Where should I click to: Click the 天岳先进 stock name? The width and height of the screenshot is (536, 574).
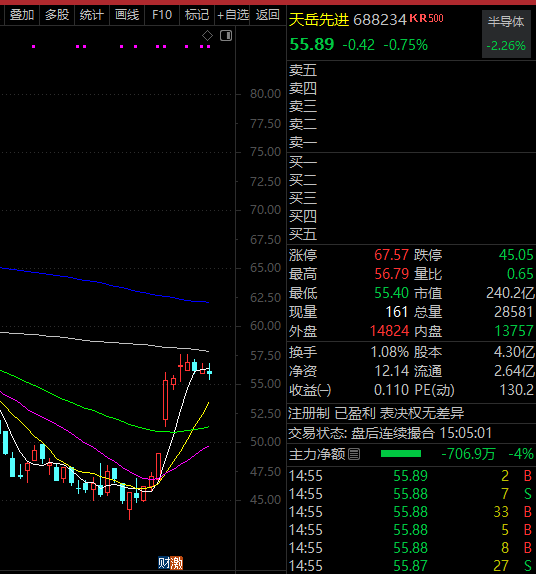[x=319, y=19]
